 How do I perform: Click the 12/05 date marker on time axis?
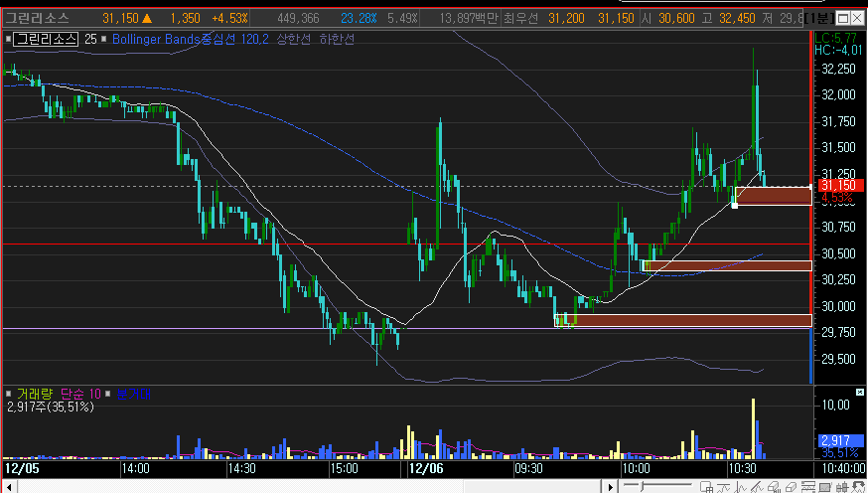(x=22, y=468)
